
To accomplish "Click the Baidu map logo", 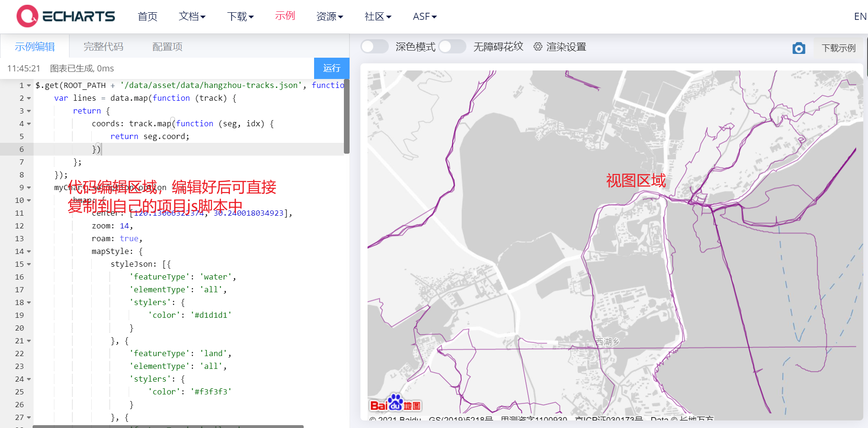I will point(395,403).
